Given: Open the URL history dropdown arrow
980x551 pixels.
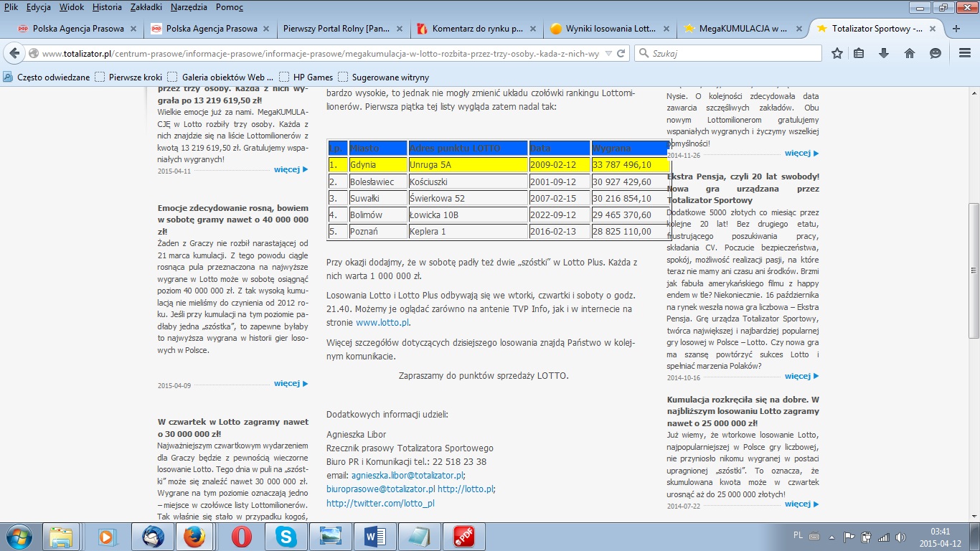Looking at the screenshot, I should coord(608,54).
